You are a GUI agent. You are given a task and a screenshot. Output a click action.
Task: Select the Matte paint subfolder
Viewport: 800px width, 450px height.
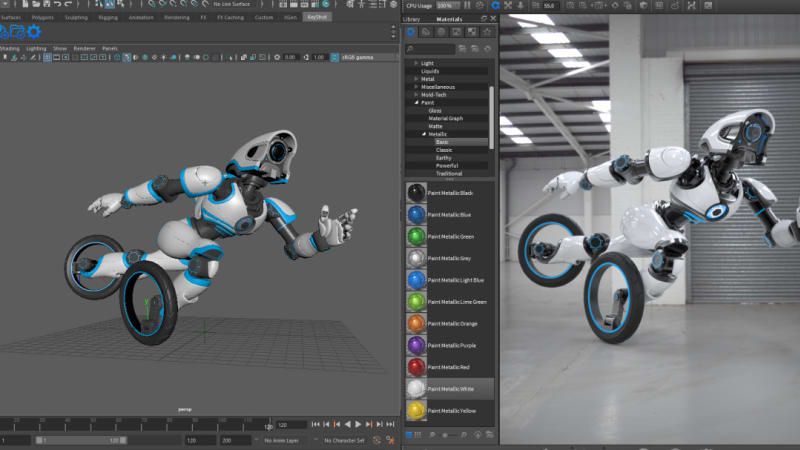(435, 126)
